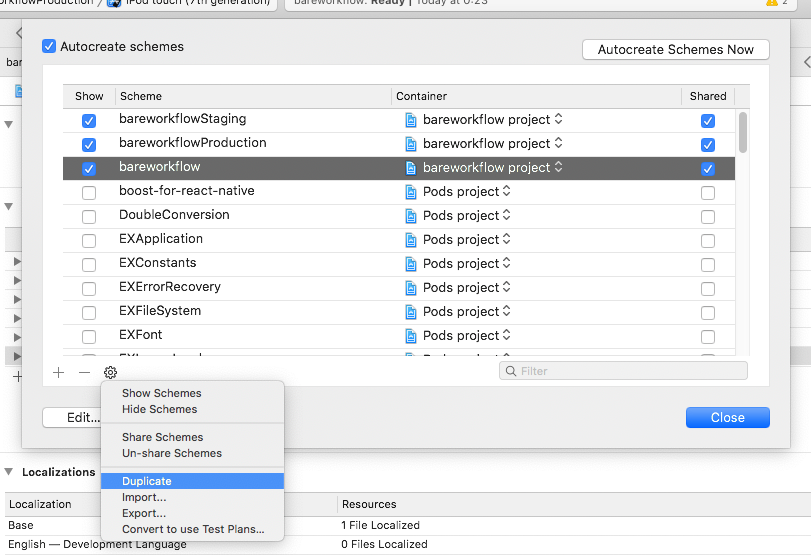
Task: Add a new scheme with plus icon
Action: tap(58, 372)
